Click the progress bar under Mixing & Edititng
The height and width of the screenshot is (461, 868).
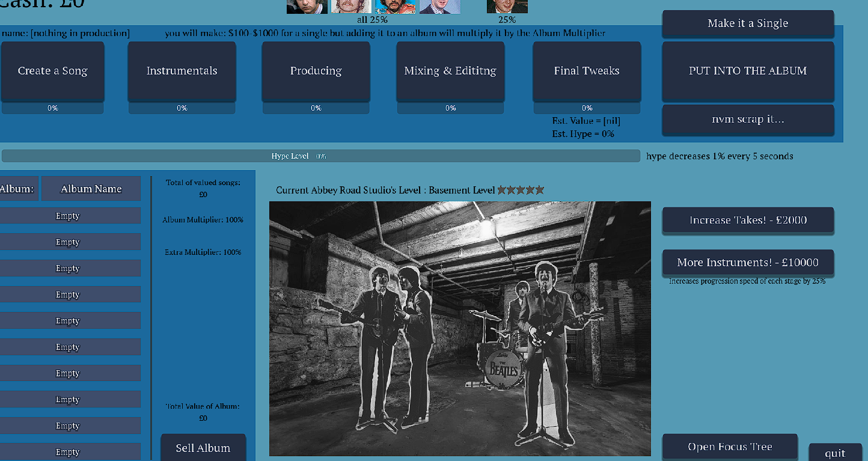point(450,108)
